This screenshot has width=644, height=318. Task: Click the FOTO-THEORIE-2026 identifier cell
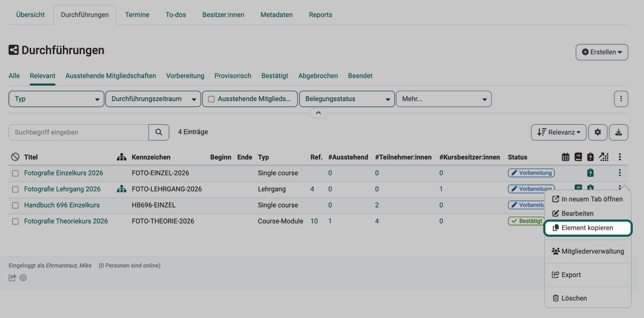point(163,222)
